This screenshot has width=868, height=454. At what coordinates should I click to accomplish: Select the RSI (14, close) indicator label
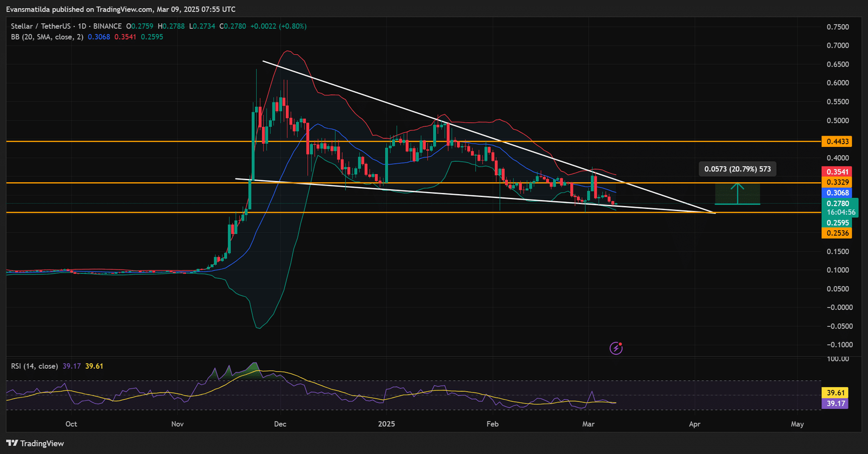pyautogui.click(x=34, y=366)
